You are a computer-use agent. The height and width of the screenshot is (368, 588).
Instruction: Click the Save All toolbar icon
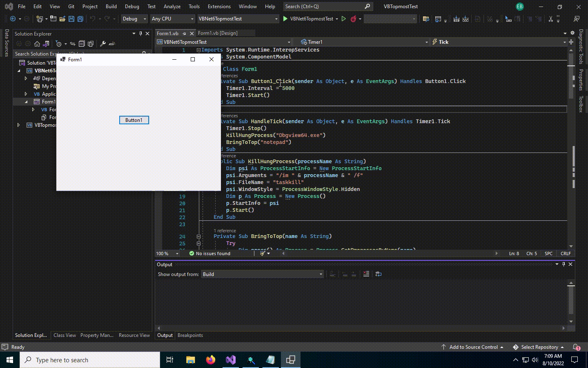[x=80, y=19]
